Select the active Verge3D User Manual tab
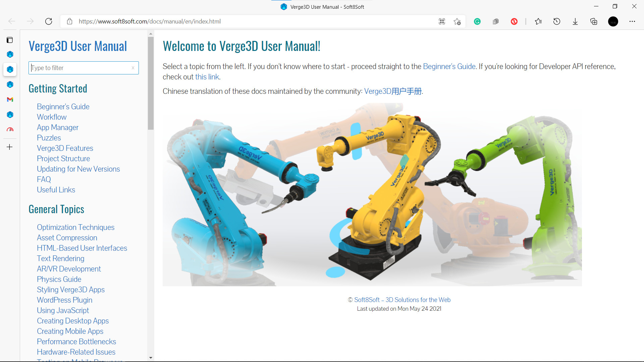Image resolution: width=644 pixels, height=362 pixels. 10,69
